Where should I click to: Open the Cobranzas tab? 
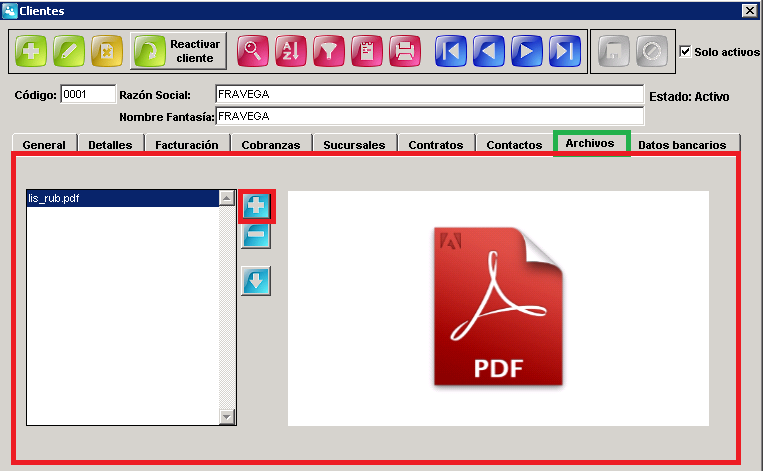click(x=271, y=145)
